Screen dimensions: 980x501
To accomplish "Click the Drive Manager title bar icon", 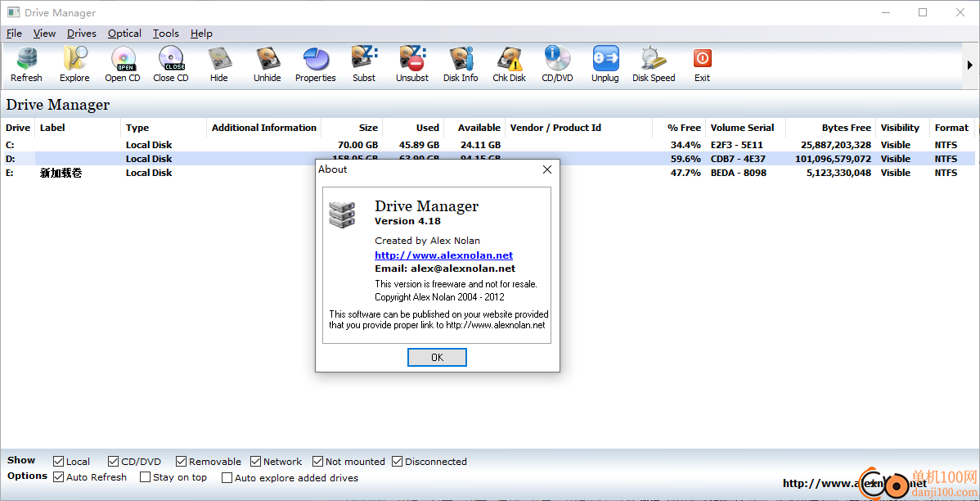I will point(13,12).
